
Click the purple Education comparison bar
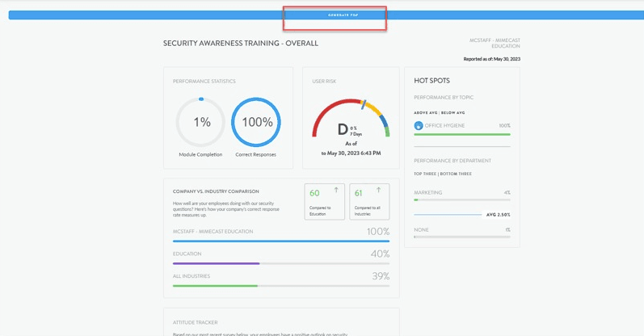coord(217,263)
